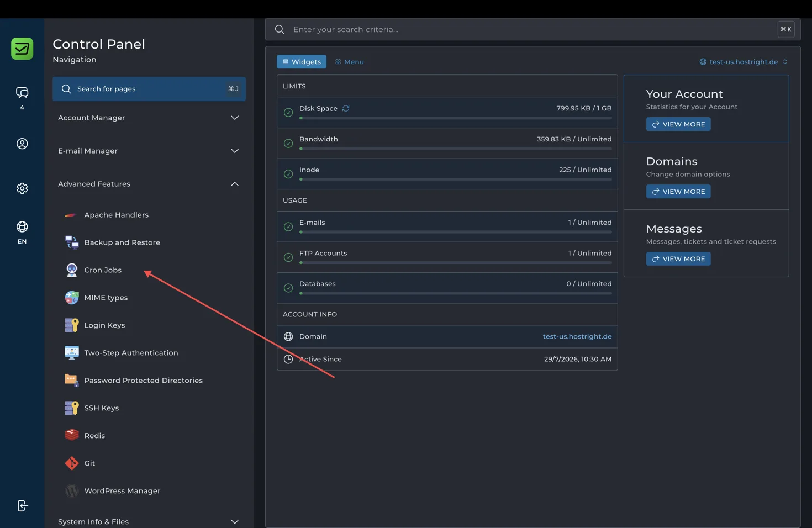Open the test-us.hostright.de domain selector dropdown

[744, 62]
